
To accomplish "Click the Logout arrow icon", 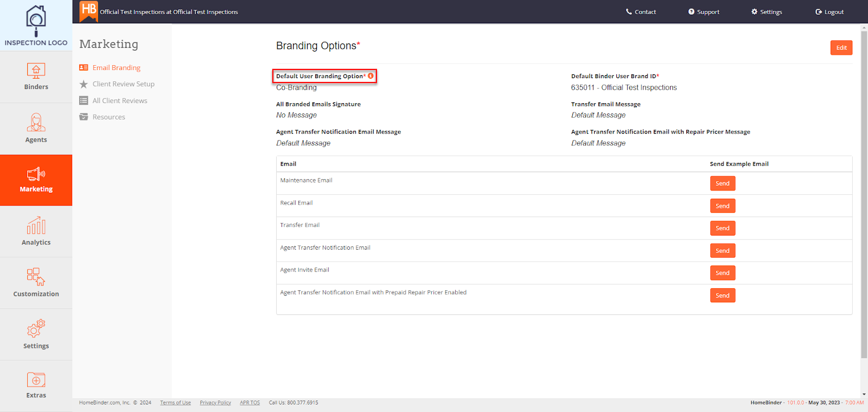I will [x=819, y=11].
